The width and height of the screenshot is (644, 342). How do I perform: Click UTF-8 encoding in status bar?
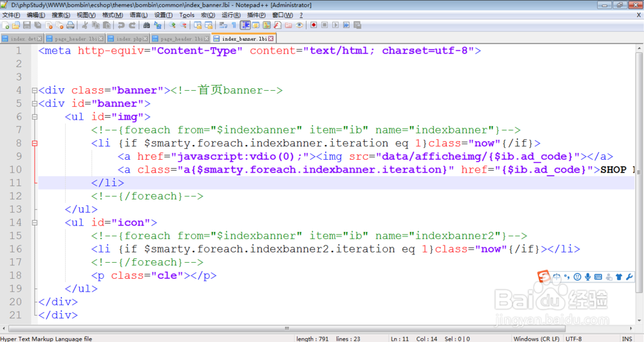(x=574, y=339)
